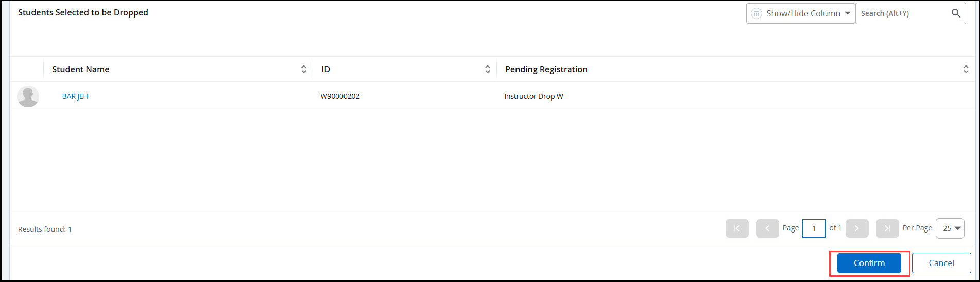Cancel the student drop
Screen dimensions: 980x282
click(941, 263)
